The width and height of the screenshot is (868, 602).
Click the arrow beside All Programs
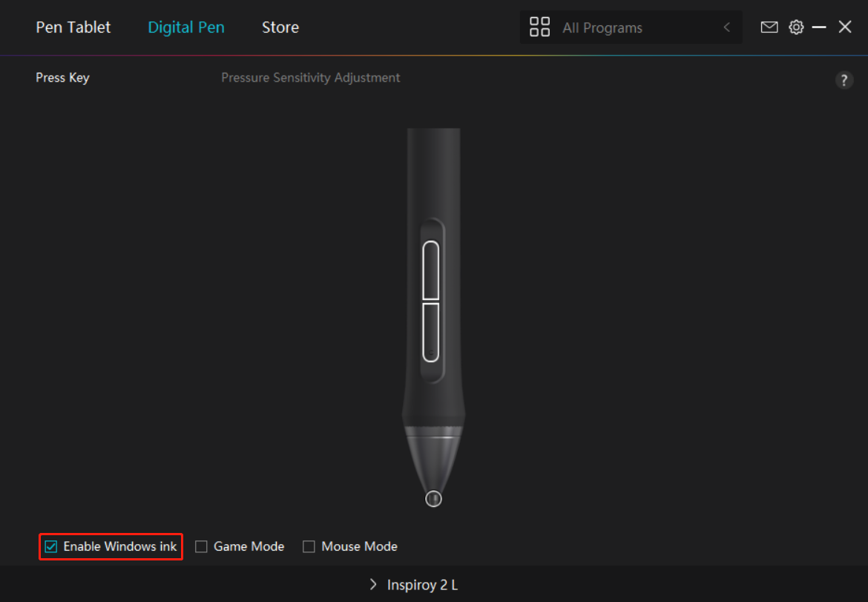click(x=726, y=28)
